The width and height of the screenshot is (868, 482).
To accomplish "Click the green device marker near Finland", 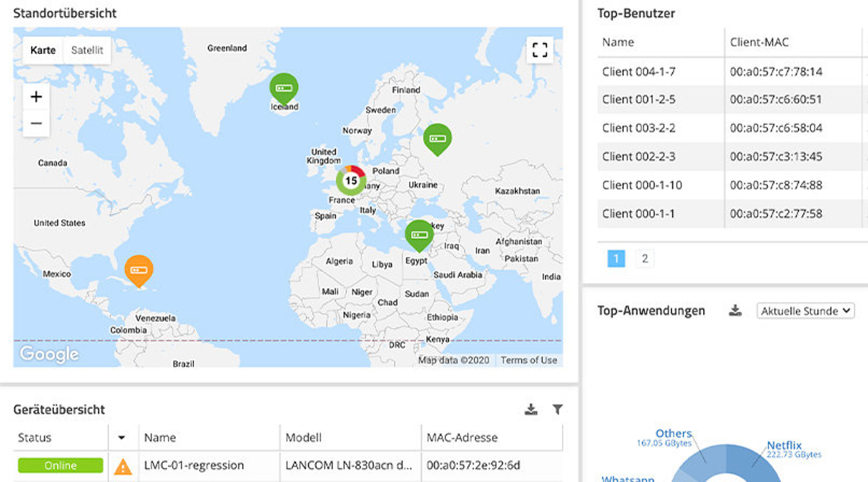I will pos(437,139).
